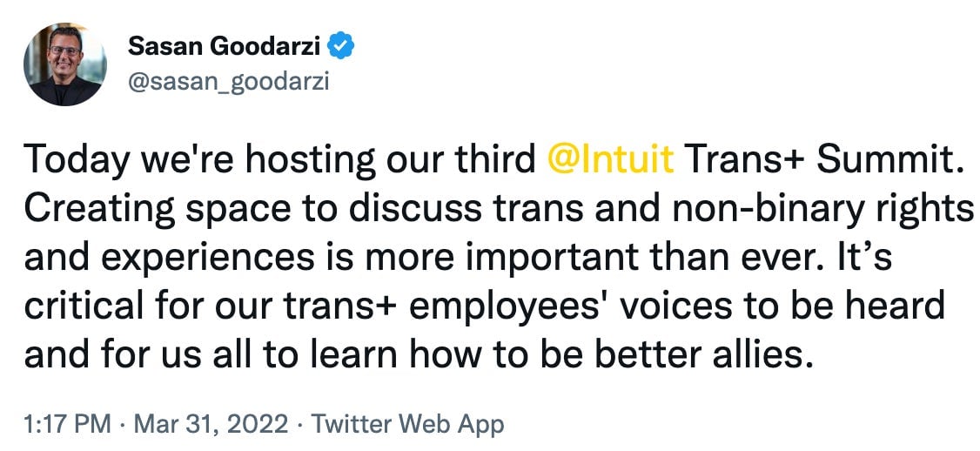Click the Mar 31, 2022 date
Viewport: 980px width, 451px height.
click(211, 425)
